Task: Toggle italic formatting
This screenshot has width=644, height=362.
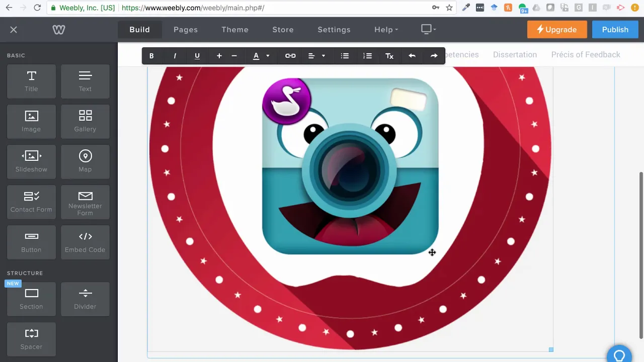Action: tap(175, 56)
